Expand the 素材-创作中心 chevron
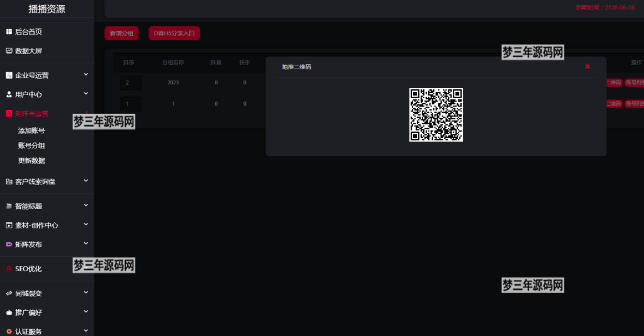644x336 pixels. coord(86,224)
